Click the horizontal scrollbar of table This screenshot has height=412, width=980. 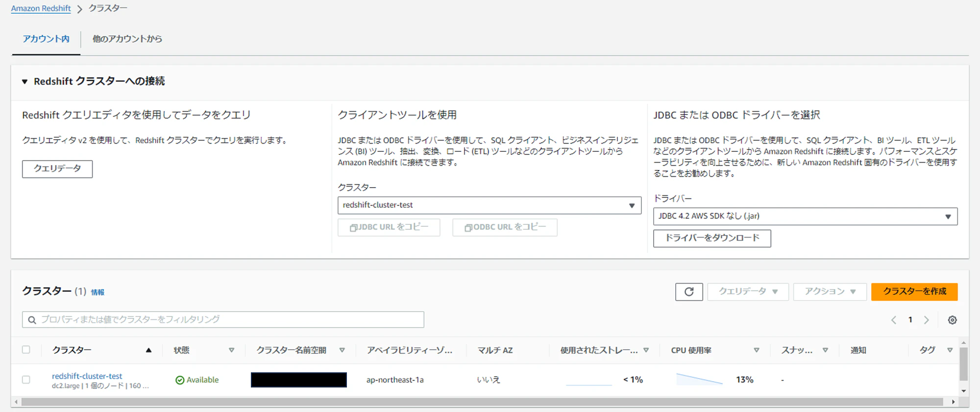click(x=482, y=402)
